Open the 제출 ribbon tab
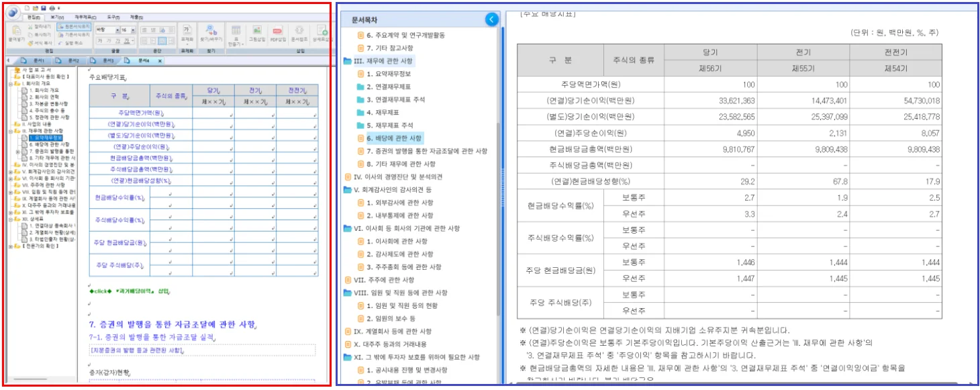Image resolution: width=980 pixels, height=390 pixels. pos(137,17)
